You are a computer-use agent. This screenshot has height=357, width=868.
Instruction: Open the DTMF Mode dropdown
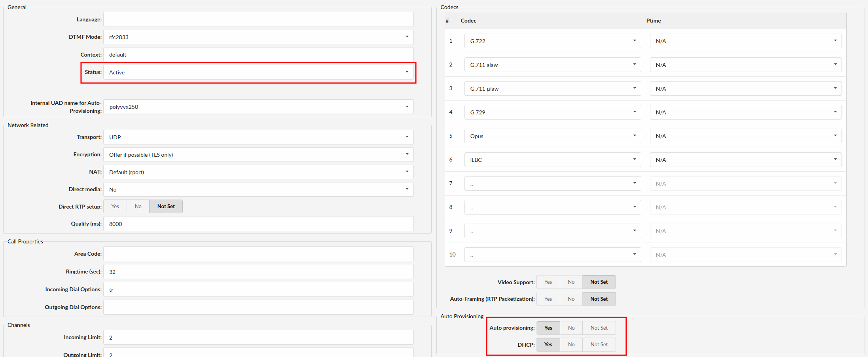(x=258, y=37)
